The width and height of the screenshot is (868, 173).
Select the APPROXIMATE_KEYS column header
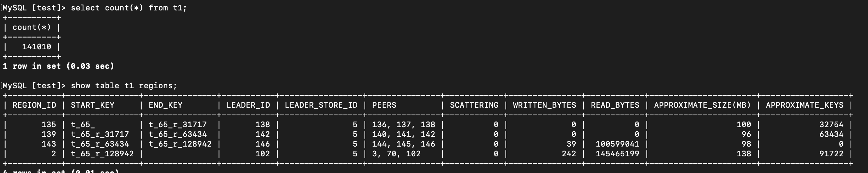804,105
